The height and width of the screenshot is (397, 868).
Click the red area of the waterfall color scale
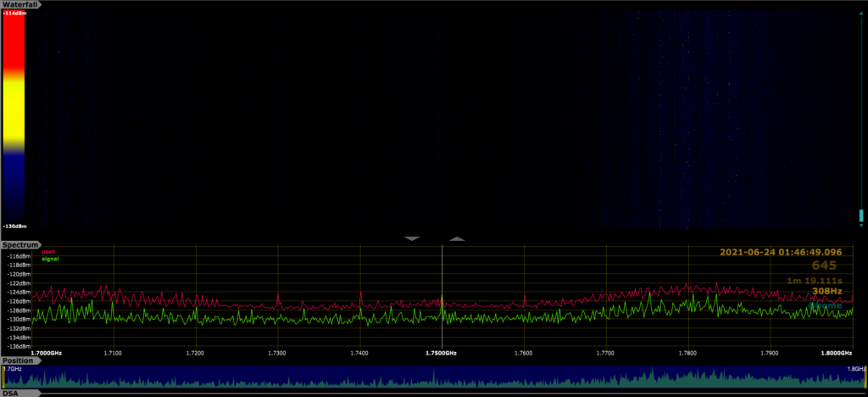pyautogui.click(x=14, y=42)
